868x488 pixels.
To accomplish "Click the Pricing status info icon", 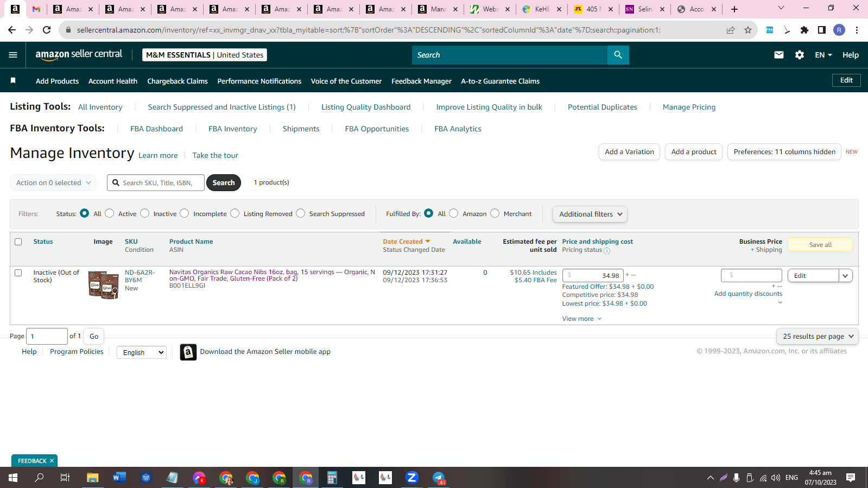I will (607, 251).
